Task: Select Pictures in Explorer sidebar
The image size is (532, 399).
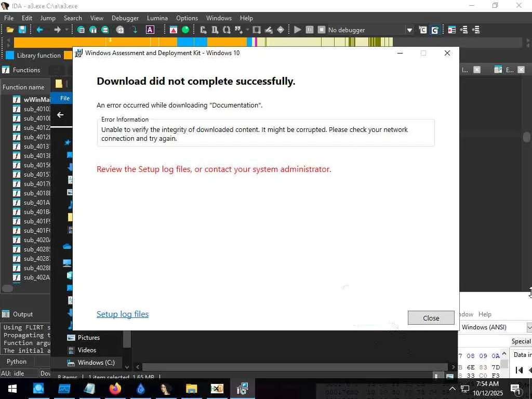Action: click(88, 338)
